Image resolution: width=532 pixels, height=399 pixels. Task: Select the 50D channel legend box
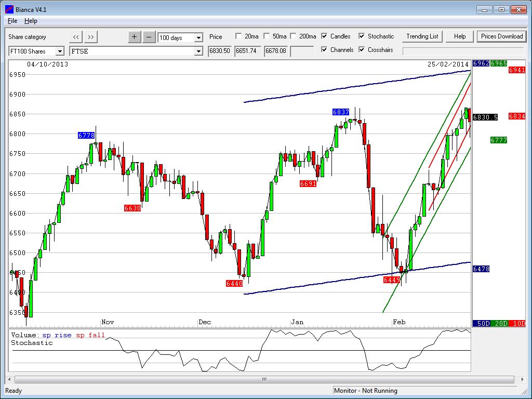[482, 324]
